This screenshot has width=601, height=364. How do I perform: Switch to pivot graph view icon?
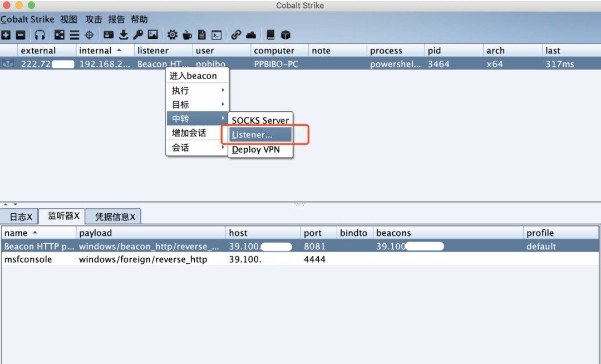(60, 35)
